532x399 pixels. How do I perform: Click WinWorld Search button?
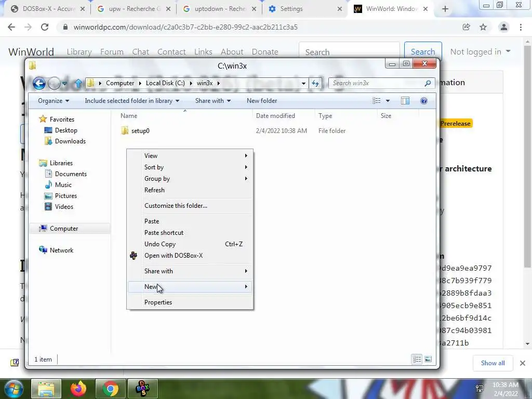(423, 52)
